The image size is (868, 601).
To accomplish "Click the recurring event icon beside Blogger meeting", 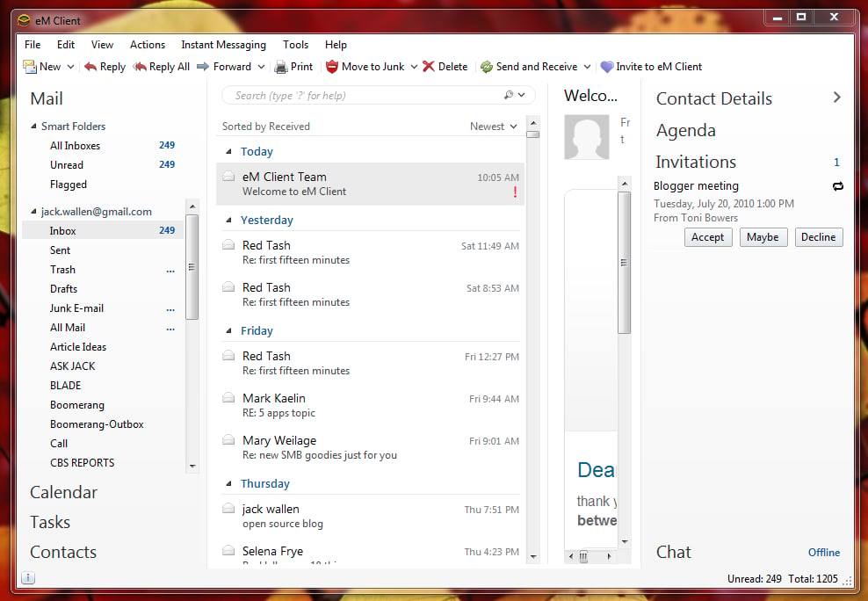I will tap(837, 186).
